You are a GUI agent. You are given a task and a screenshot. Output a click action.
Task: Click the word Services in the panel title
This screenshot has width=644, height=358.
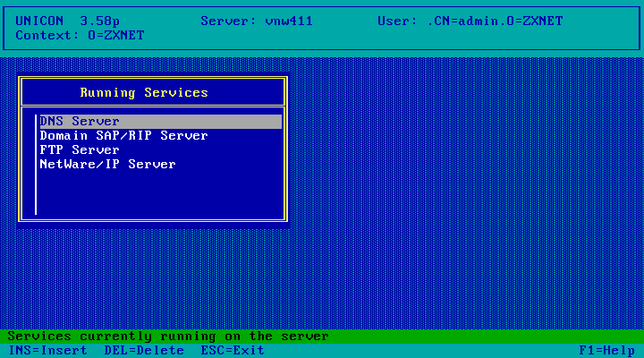tap(176, 93)
